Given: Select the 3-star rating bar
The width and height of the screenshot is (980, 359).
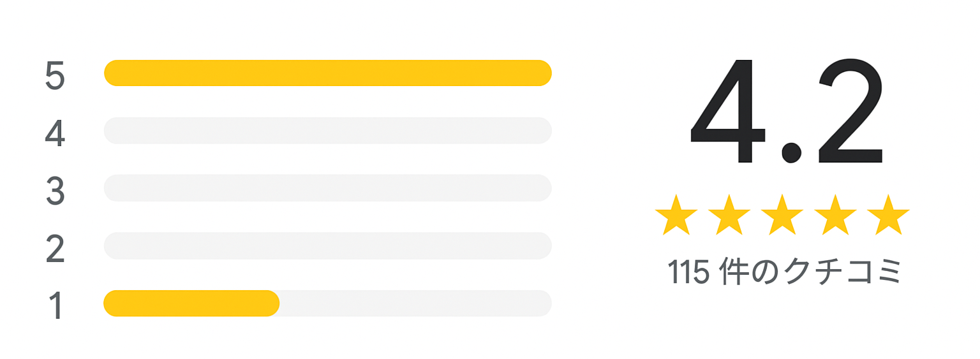Looking at the screenshot, I should [x=327, y=187].
